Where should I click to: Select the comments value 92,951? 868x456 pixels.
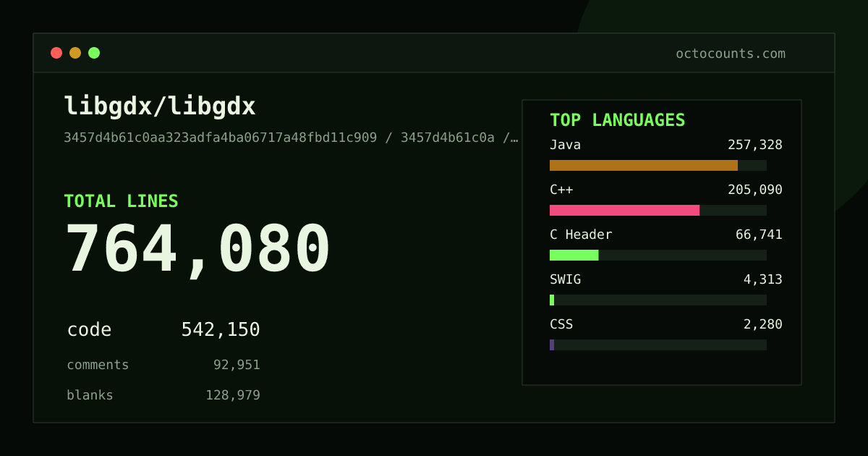click(x=237, y=365)
